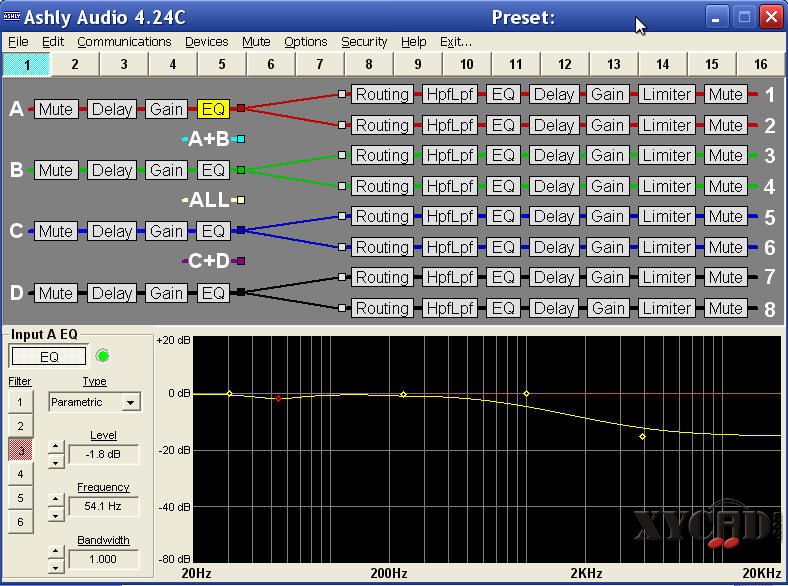Viewport: 788px width, 586px height.
Task: Click the highlighted input A EQ block
Action: (213, 109)
